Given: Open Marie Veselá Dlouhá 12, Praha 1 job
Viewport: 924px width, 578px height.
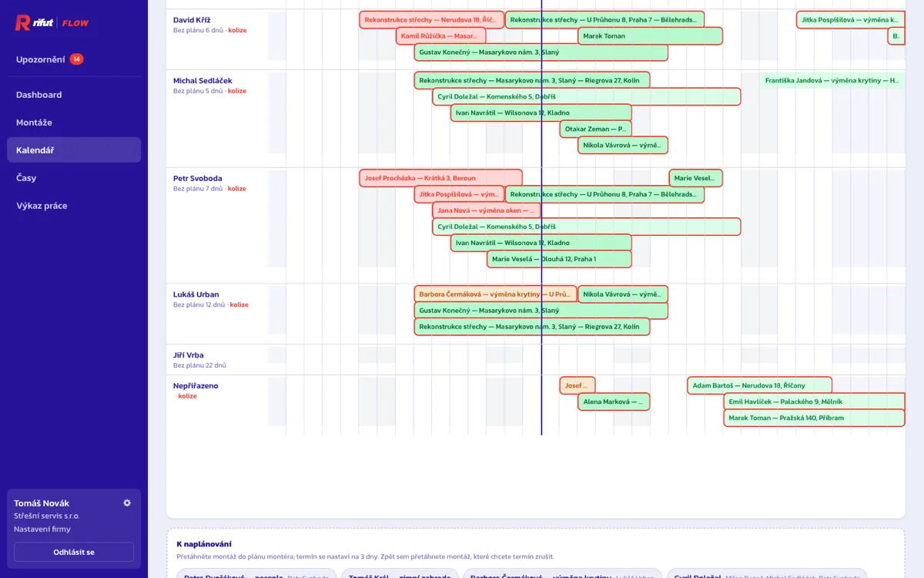Looking at the screenshot, I should (559, 260).
